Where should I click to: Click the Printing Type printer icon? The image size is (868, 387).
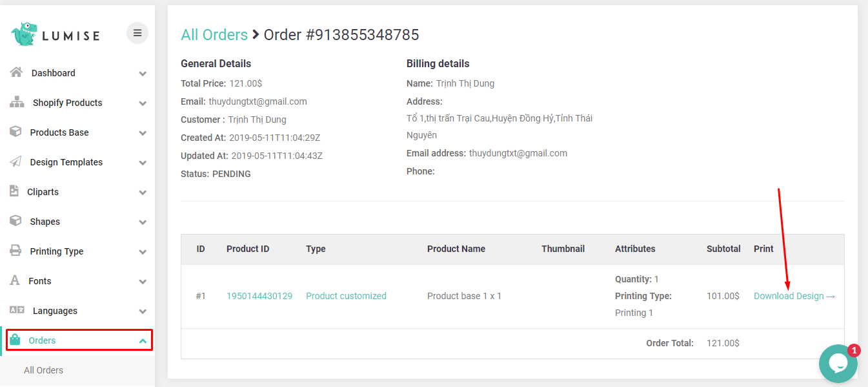[16, 251]
